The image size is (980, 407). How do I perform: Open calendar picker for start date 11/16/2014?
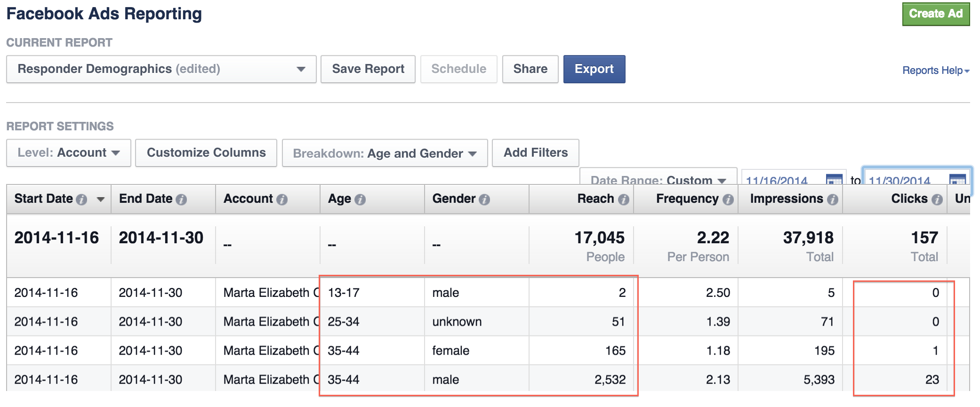pos(834,179)
